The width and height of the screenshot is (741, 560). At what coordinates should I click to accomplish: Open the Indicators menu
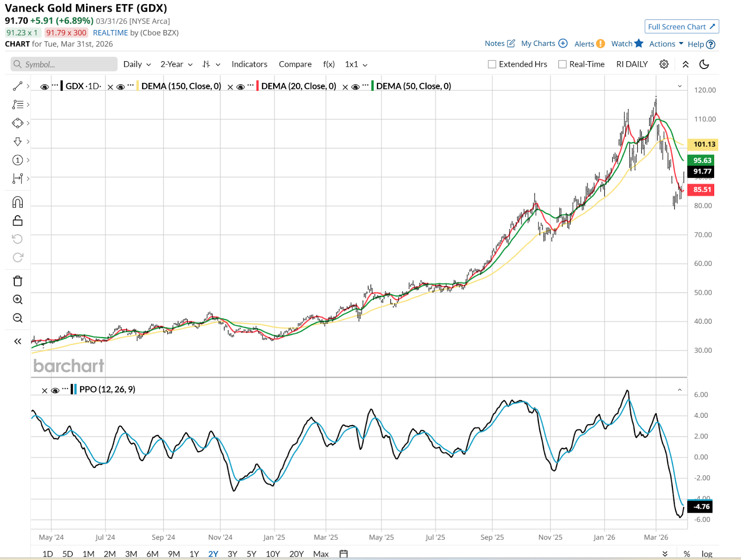click(x=249, y=64)
